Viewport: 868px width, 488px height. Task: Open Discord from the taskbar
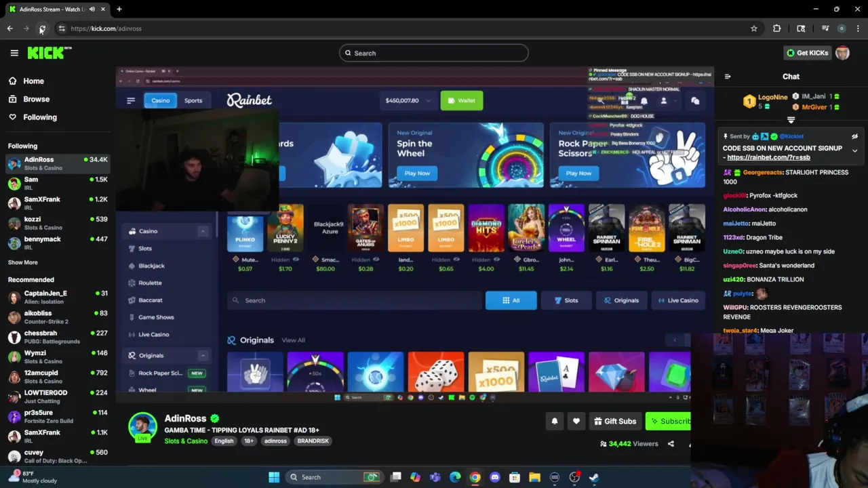coord(494,477)
